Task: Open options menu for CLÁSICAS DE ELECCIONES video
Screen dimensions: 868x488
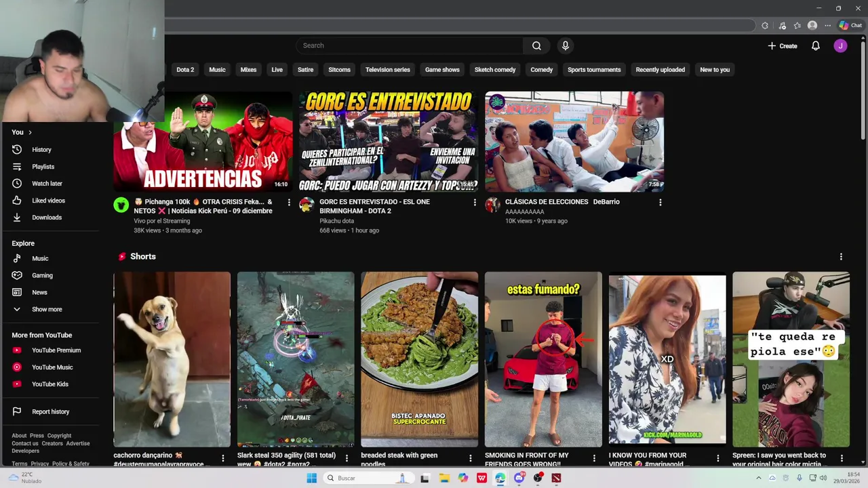Action: (660, 202)
